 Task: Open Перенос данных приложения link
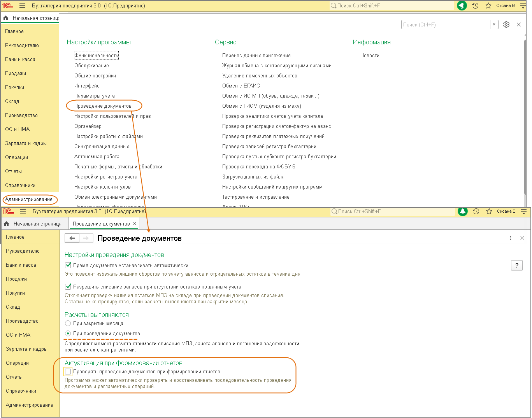tap(256, 56)
